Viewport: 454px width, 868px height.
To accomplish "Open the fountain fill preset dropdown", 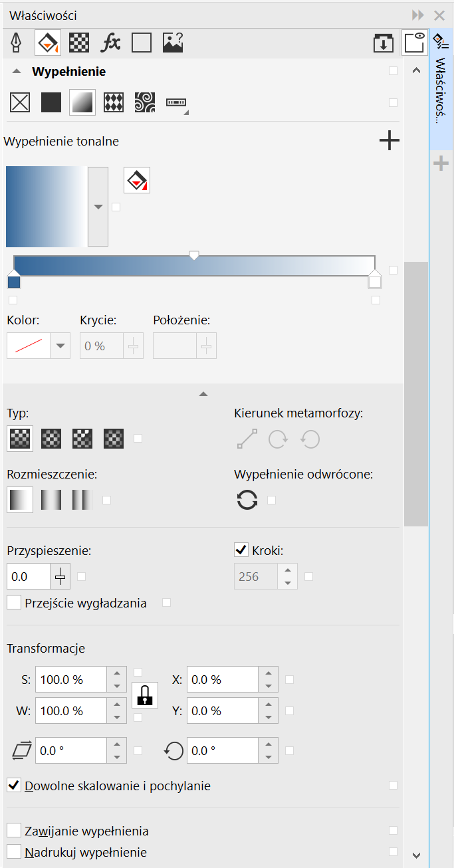I will pyautogui.click(x=98, y=207).
